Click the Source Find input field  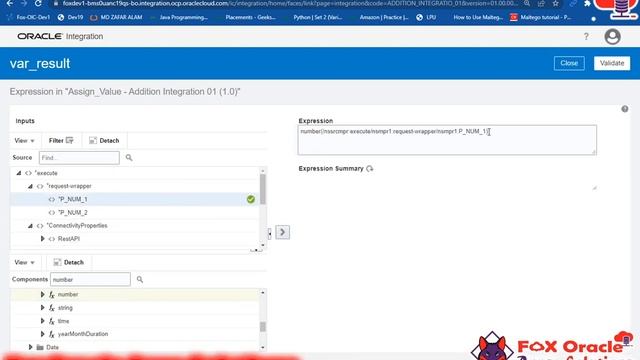coord(79,158)
